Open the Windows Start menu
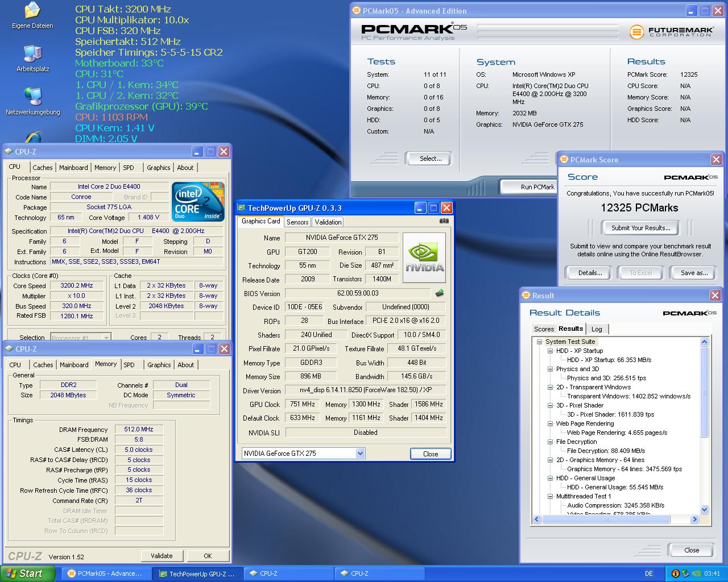The image size is (728, 582). tap(28, 573)
